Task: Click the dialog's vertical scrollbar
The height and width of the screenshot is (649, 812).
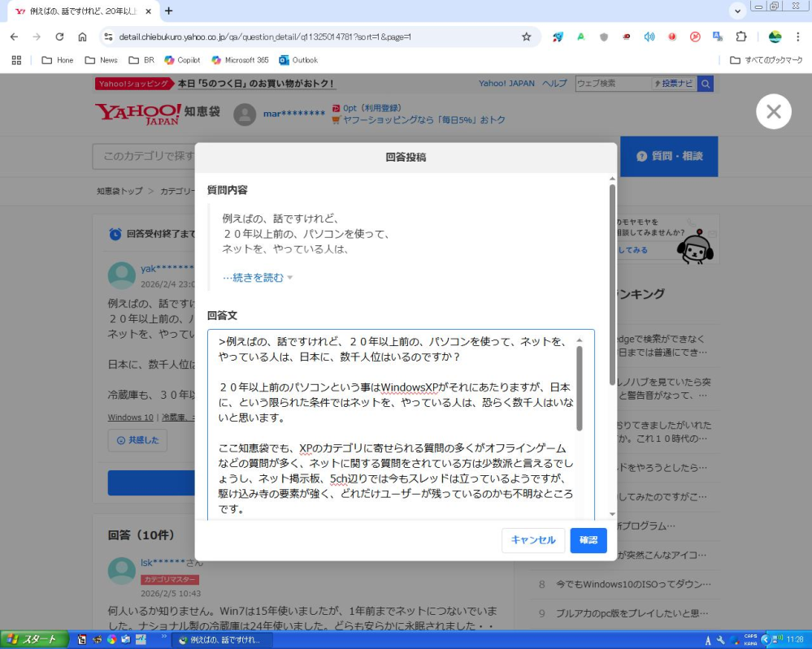Action: pos(612,284)
